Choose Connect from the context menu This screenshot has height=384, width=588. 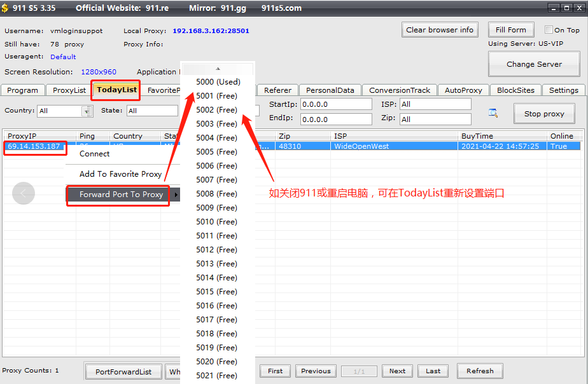[95, 154]
